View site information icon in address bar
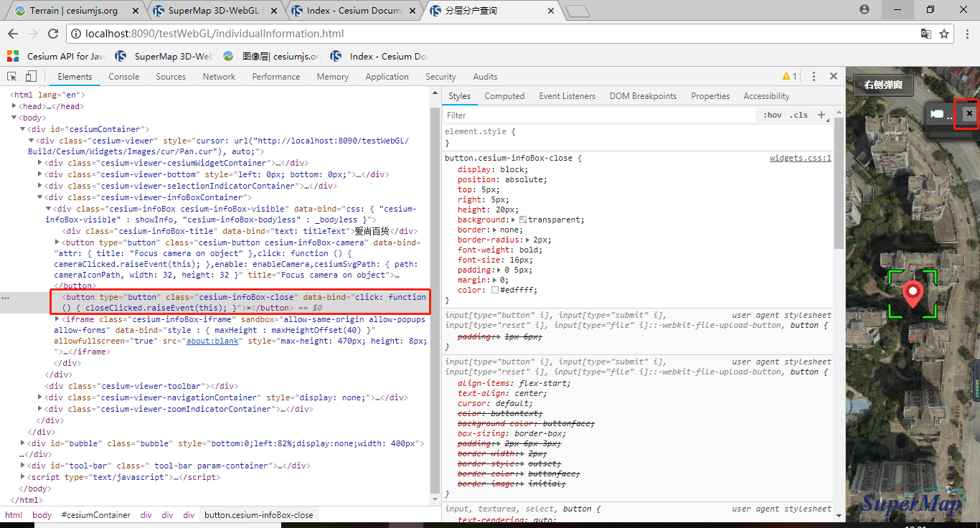 pyautogui.click(x=76, y=34)
